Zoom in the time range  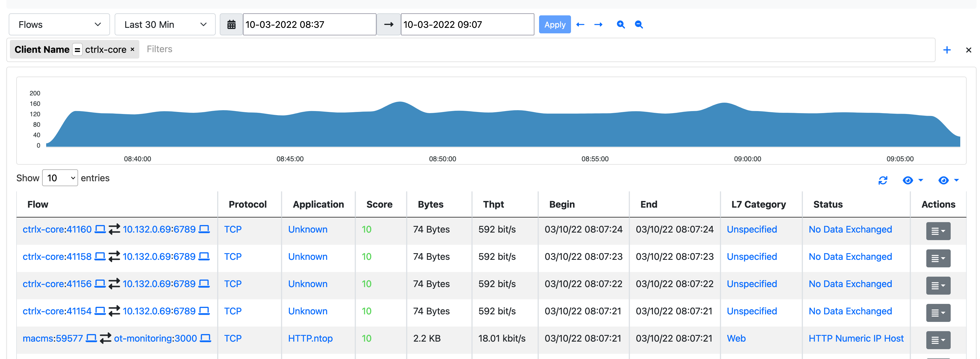(621, 25)
